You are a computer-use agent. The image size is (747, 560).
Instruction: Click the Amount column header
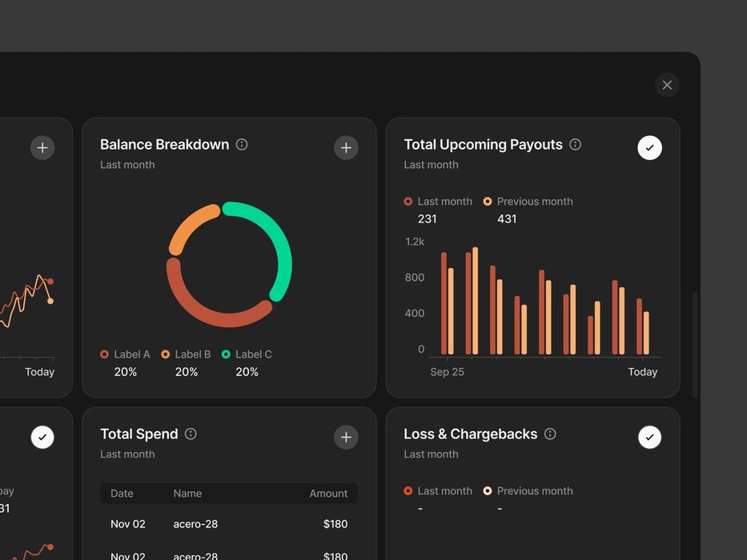coord(328,494)
